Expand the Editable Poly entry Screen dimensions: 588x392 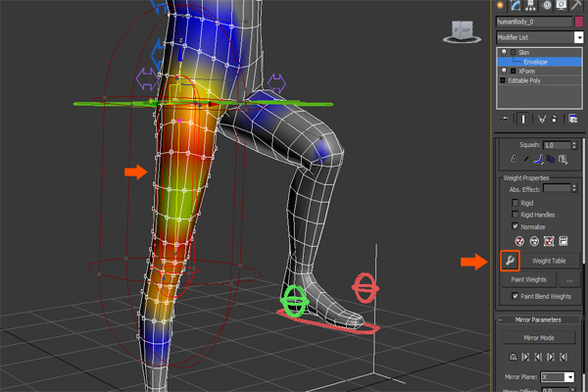pyautogui.click(x=503, y=80)
